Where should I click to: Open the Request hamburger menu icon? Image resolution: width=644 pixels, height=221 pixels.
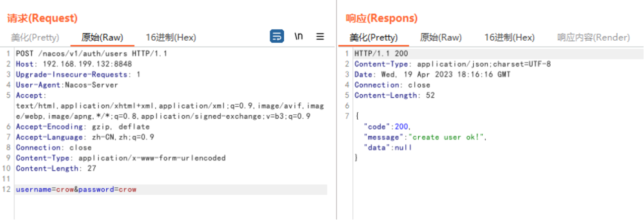321,36
